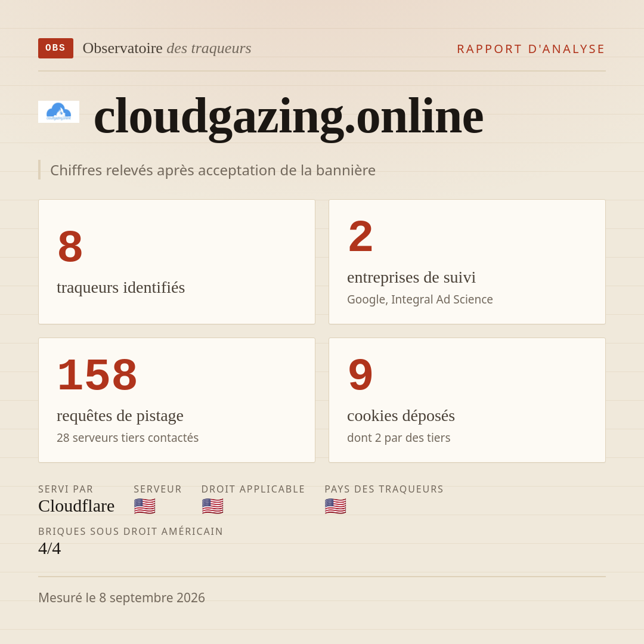Click the cloudgazing.online cloud logo thumbnail
The image size is (644, 644).
[58, 112]
